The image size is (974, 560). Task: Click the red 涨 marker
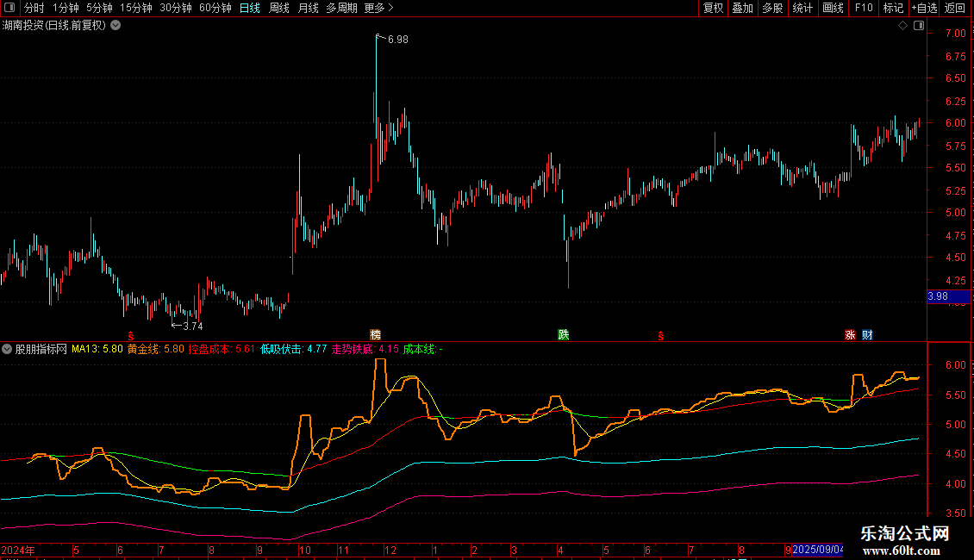coord(850,334)
